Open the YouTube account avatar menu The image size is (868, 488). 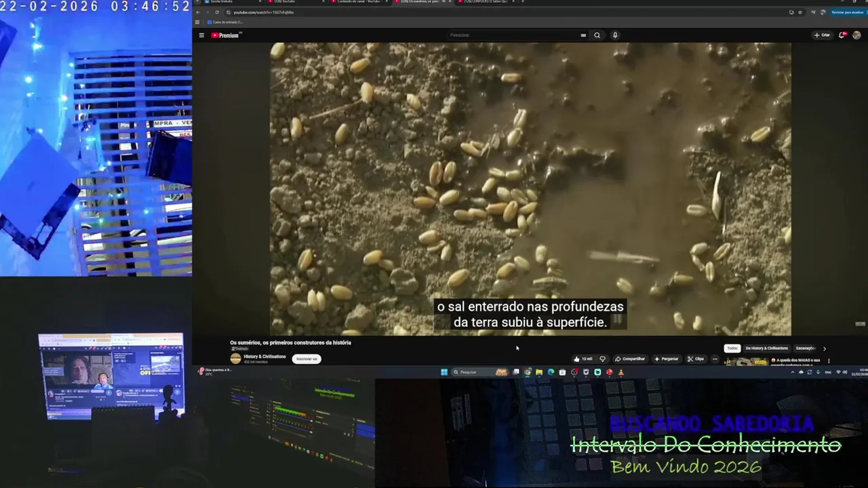pyautogui.click(x=857, y=35)
